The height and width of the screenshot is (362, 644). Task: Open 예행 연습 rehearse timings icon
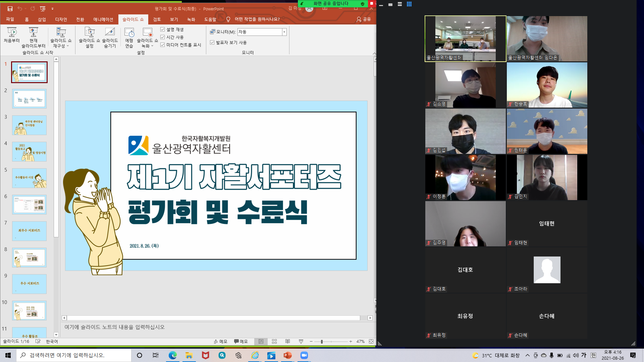point(129,32)
